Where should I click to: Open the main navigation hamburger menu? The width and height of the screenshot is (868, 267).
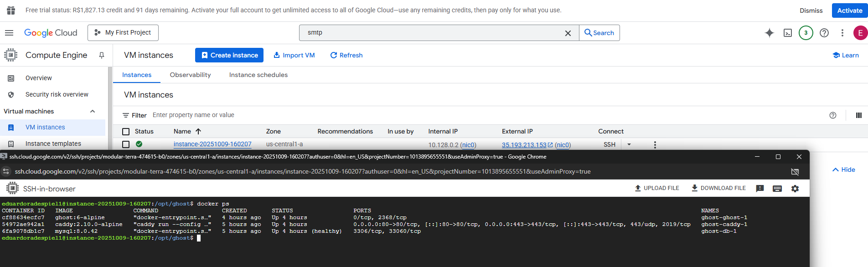[9, 33]
